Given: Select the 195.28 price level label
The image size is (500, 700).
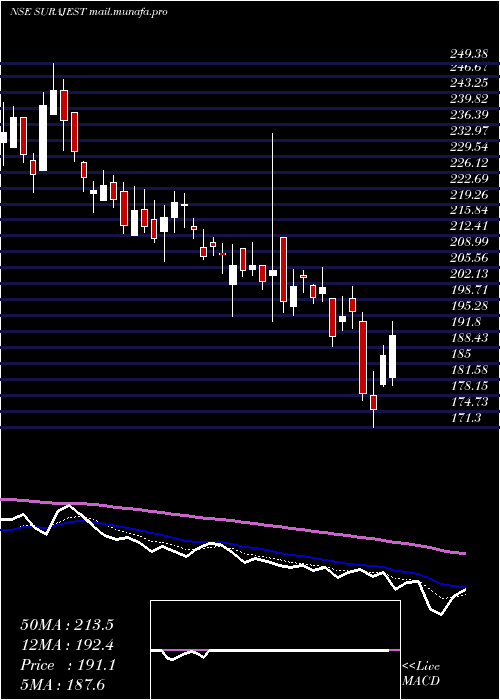Looking at the screenshot, I should coord(469,306).
